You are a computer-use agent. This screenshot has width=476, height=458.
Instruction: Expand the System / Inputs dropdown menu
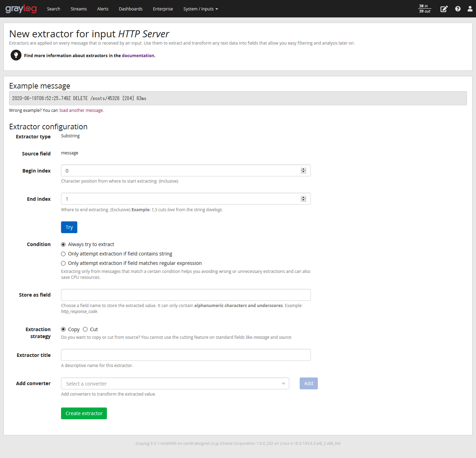pos(201,9)
